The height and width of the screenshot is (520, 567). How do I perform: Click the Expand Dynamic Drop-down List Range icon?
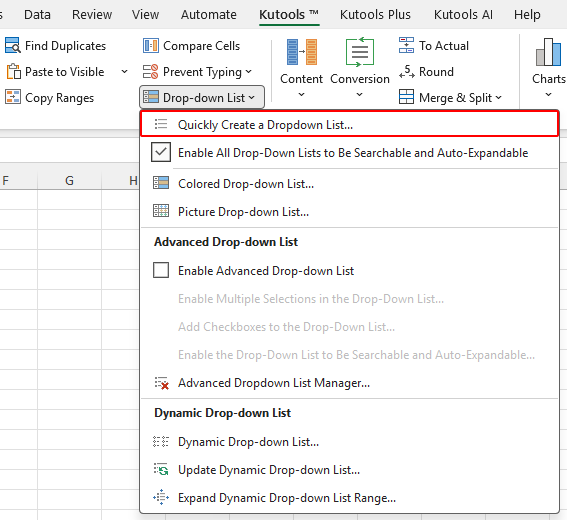(x=161, y=498)
